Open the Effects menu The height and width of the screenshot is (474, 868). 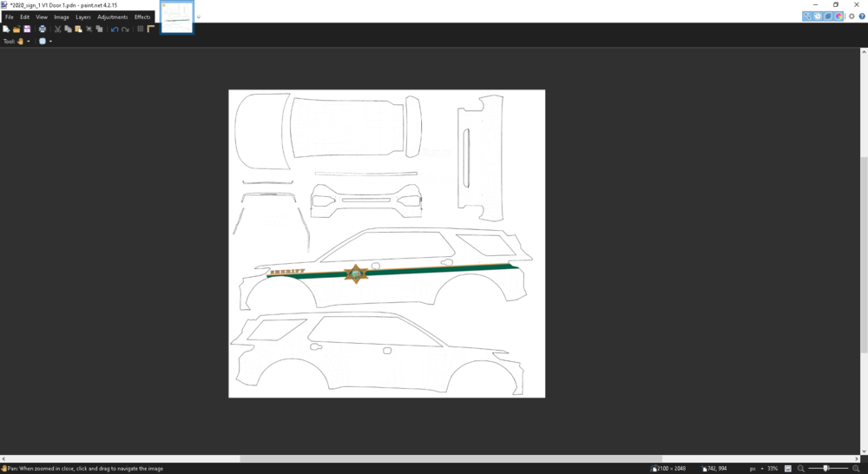pos(142,17)
